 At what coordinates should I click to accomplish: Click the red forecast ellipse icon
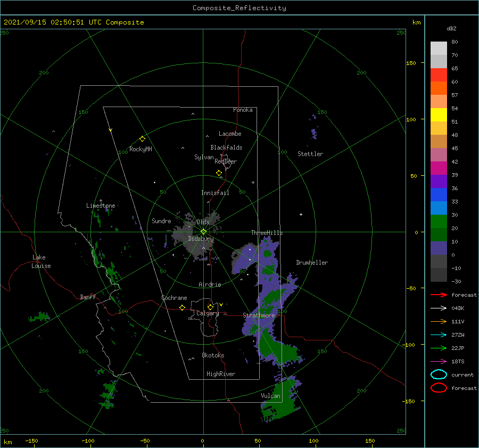coord(439,388)
